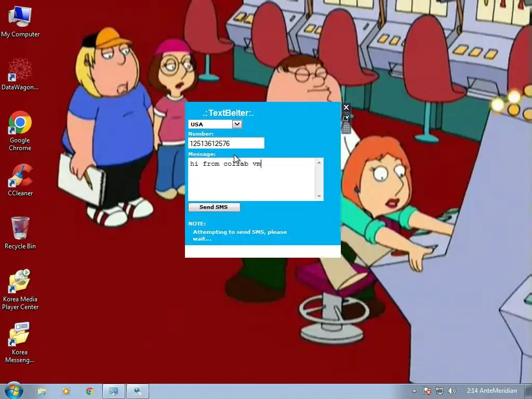
Task: Launch Google Chrome from the desktop
Action: tap(20, 131)
